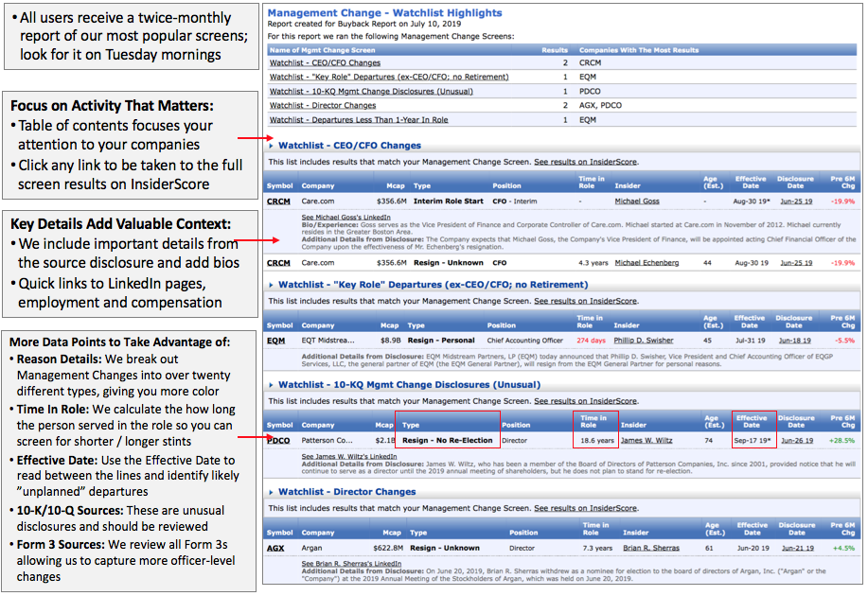Open "Watchlist - Director Changes" link in the screen list
868x596 pixels.
(x=323, y=105)
